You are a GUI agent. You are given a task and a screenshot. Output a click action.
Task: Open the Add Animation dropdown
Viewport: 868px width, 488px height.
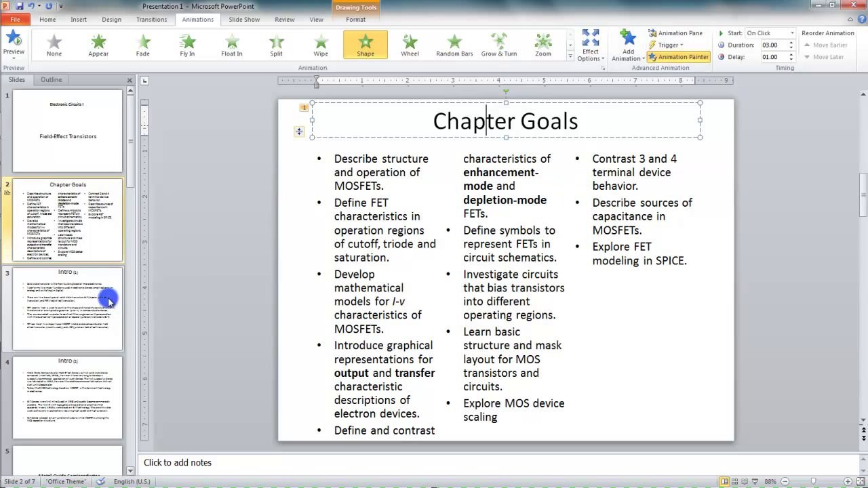[x=628, y=46]
